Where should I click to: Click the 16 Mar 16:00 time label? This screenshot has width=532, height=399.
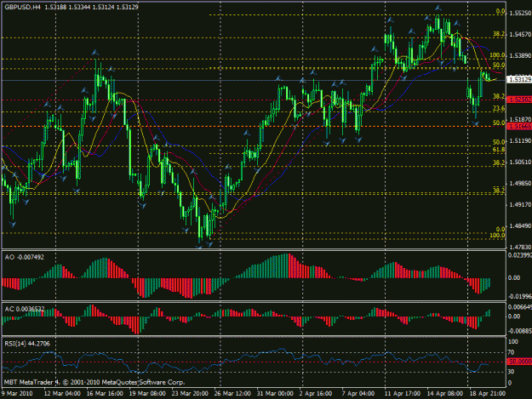(105, 394)
